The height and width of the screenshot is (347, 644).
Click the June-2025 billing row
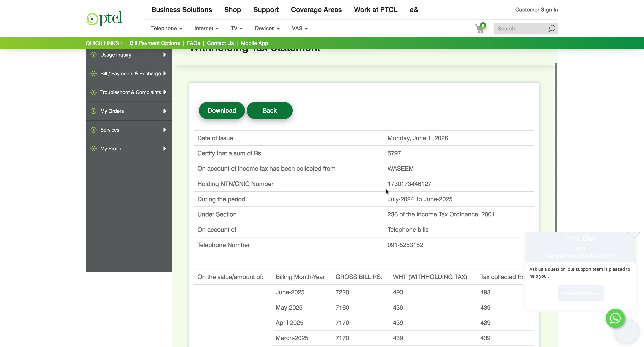pos(403,292)
